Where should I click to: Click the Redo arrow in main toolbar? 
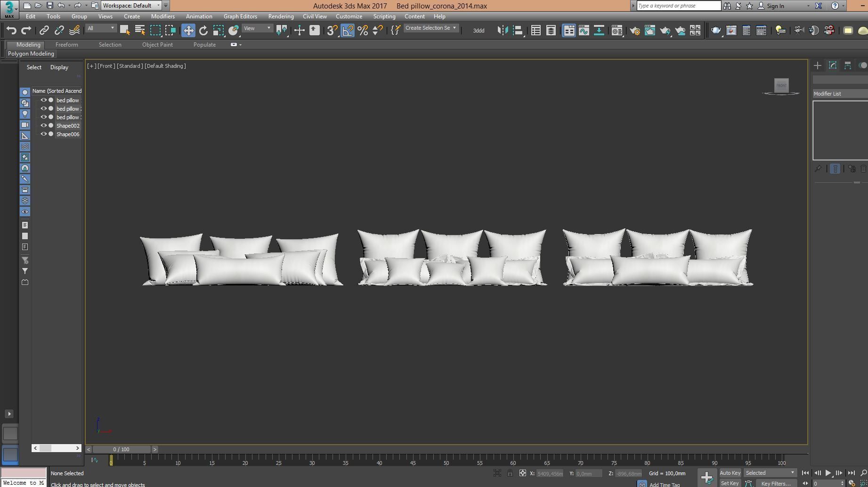coord(26,31)
